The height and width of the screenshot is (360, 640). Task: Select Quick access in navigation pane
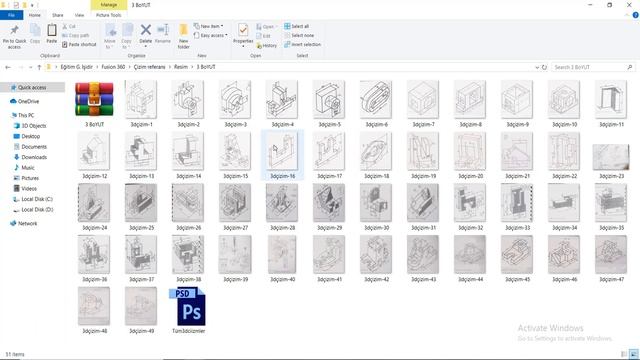coord(32,87)
